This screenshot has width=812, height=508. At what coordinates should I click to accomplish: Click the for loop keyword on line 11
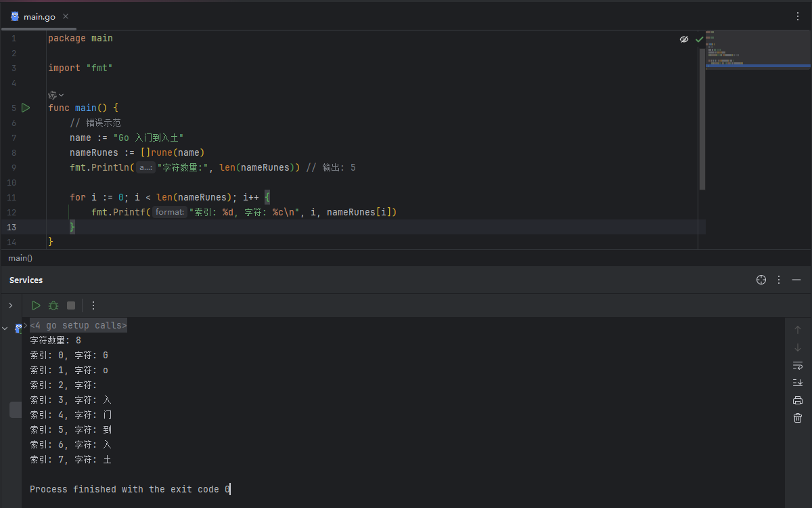point(78,197)
